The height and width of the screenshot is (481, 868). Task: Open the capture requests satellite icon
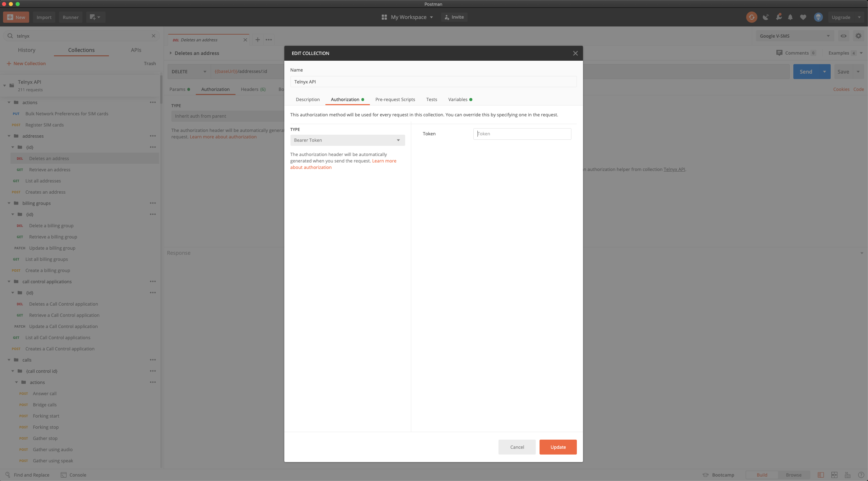click(x=766, y=17)
